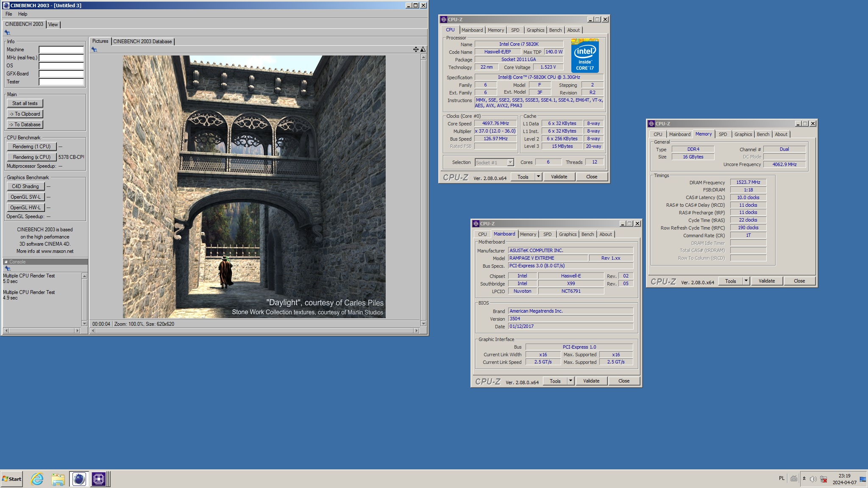Show hidden system tray icons
The height and width of the screenshot is (488, 868).
804,479
